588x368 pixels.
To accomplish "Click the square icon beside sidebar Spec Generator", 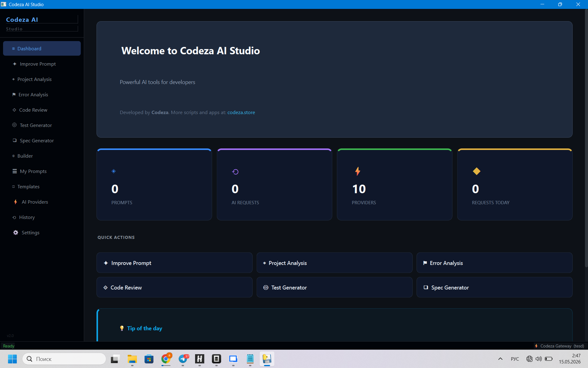I will pos(14,140).
